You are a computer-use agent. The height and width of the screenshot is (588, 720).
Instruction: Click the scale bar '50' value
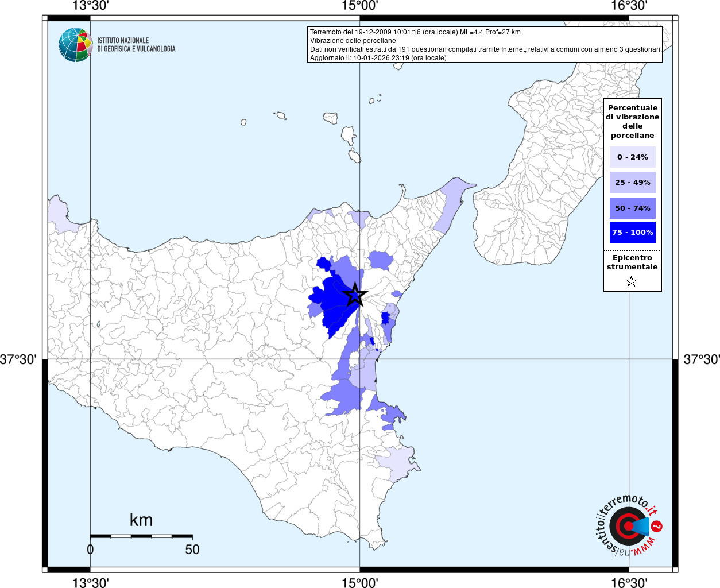(192, 550)
